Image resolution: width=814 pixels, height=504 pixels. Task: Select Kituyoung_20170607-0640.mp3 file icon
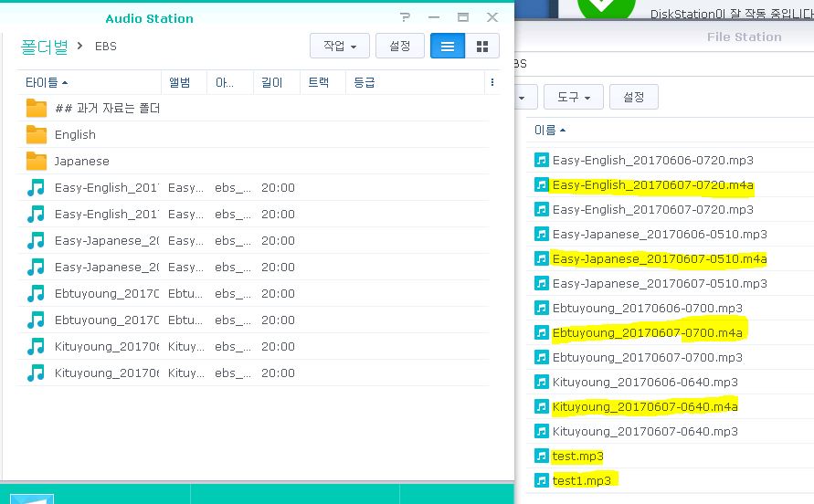click(542, 431)
